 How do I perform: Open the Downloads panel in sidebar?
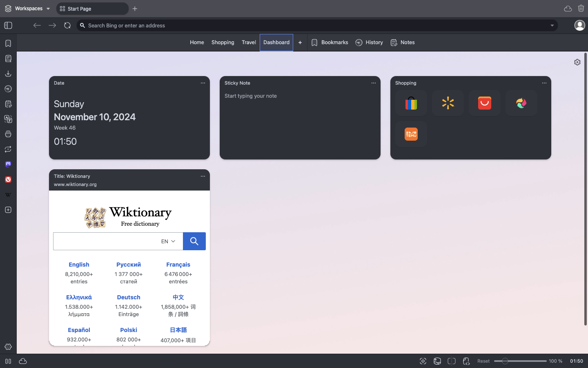coord(8,74)
